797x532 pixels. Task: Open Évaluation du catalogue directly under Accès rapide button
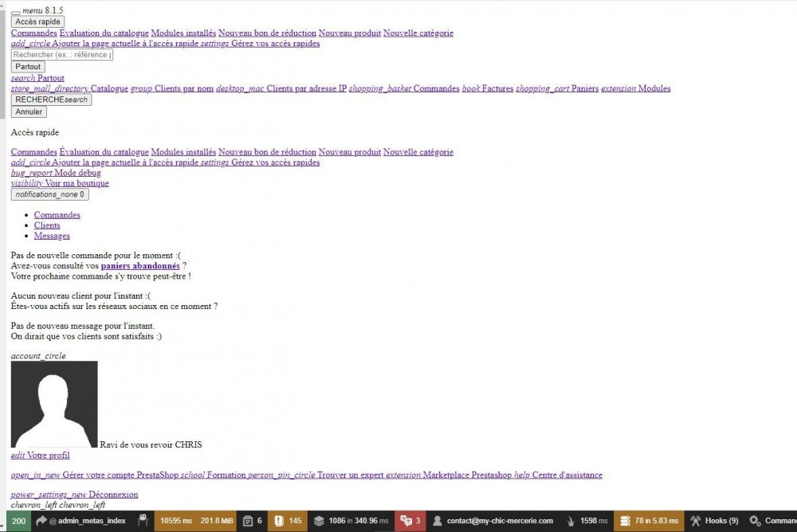coord(104,33)
